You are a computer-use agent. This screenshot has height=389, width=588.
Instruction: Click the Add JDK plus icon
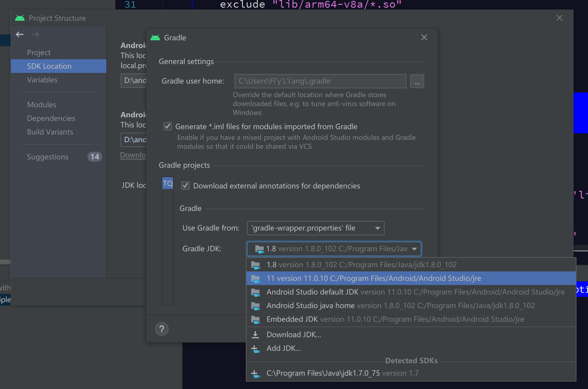255,349
